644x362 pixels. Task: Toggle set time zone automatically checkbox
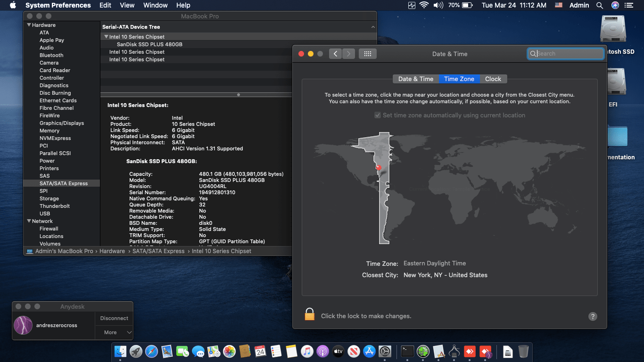(x=378, y=115)
